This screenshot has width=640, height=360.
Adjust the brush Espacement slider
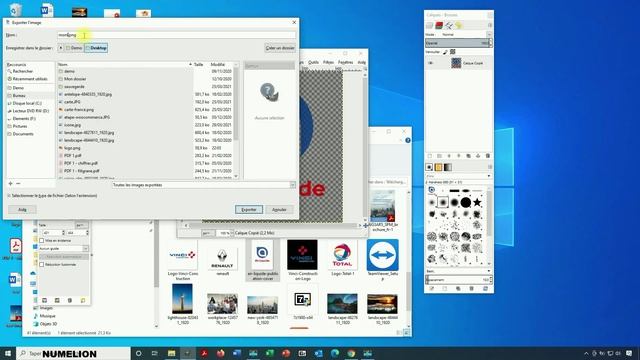point(457,280)
